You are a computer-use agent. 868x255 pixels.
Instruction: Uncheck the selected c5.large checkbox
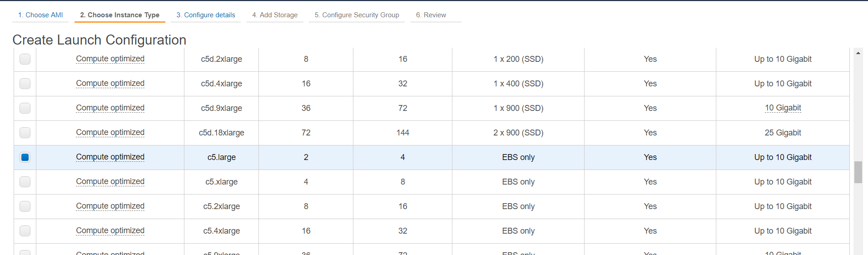click(25, 157)
